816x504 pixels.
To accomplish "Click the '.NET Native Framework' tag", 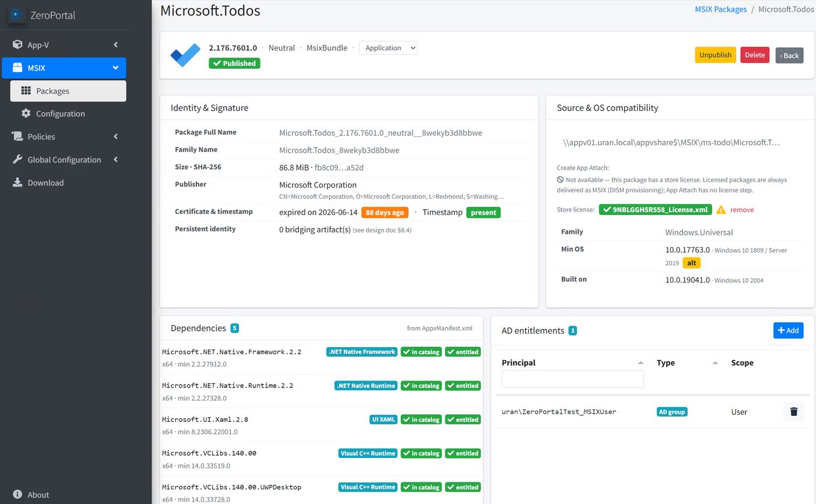I will [x=362, y=352].
